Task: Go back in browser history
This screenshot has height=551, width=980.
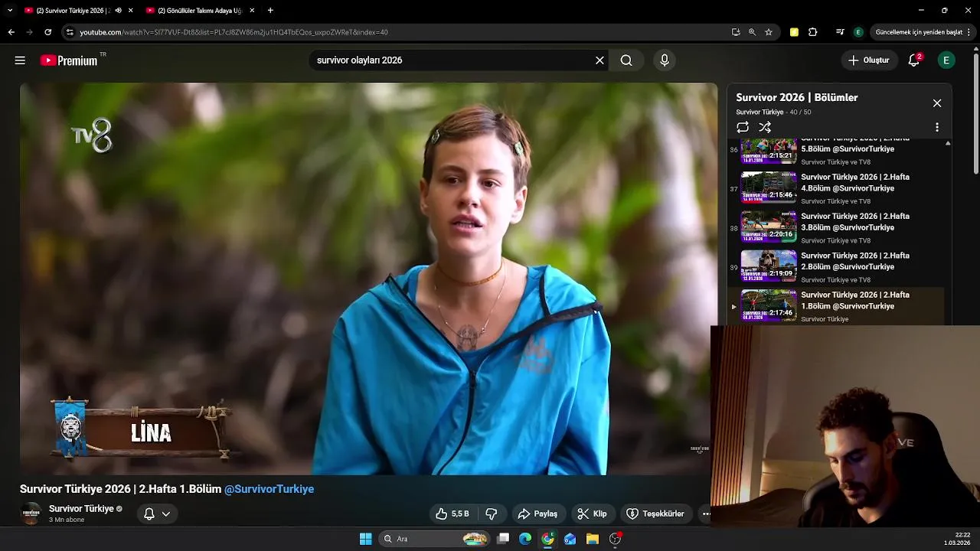Action: pyautogui.click(x=11, y=32)
